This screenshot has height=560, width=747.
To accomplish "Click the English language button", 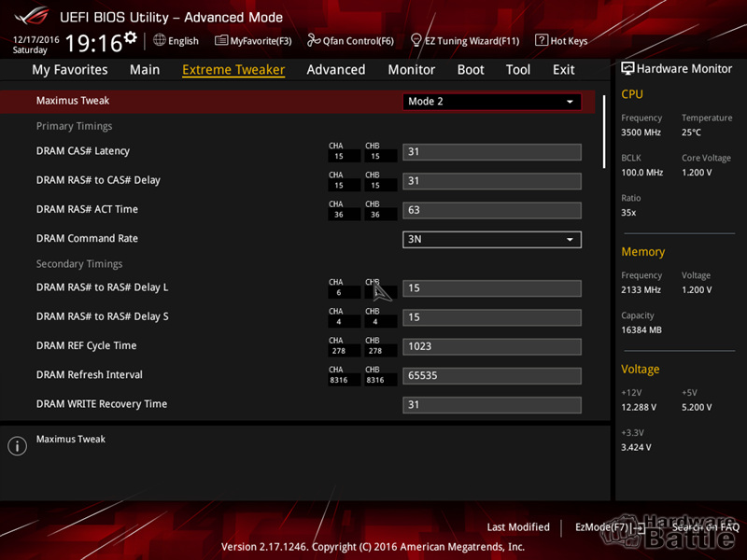I will tap(176, 40).
